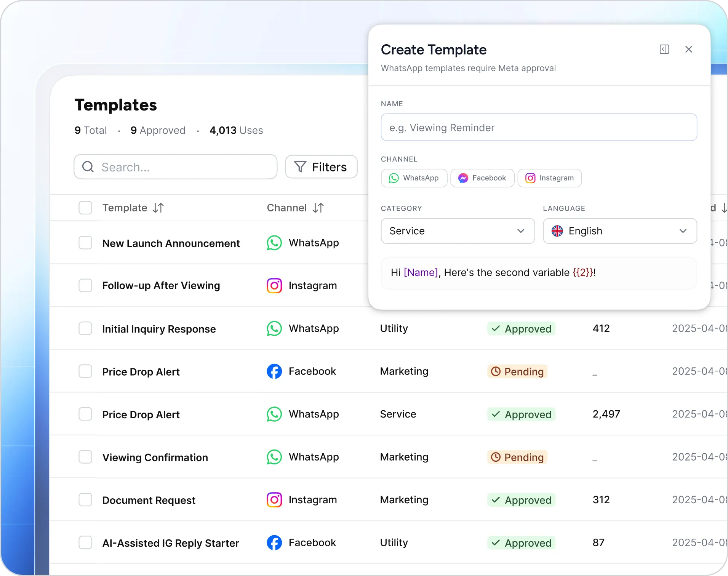Click the Instagram icon in Follow-up After Viewing row
The width and height of the screenshot is (728, 576).
[x=274, y=286]
